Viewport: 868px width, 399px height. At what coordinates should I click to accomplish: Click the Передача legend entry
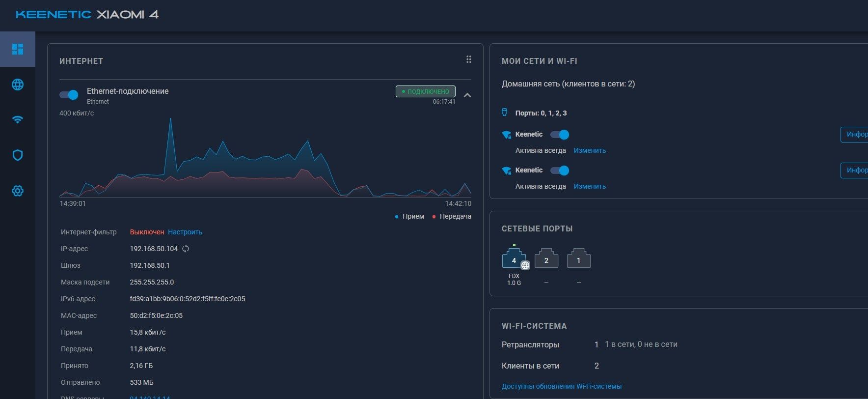click(452, 216)
